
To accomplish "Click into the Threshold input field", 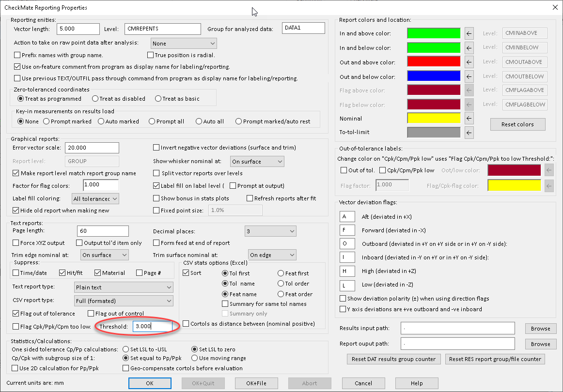I will 152,327.
